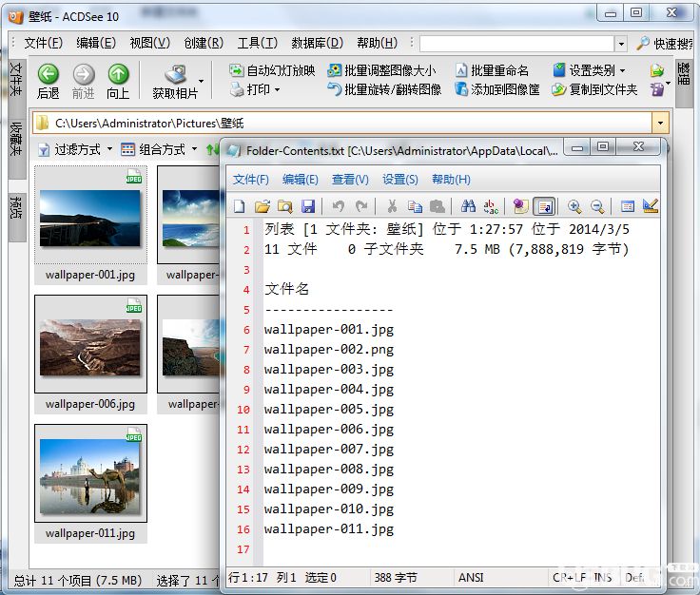
Task: Click Add to Image Basket (添加到图像筐)
Action: 497,89
